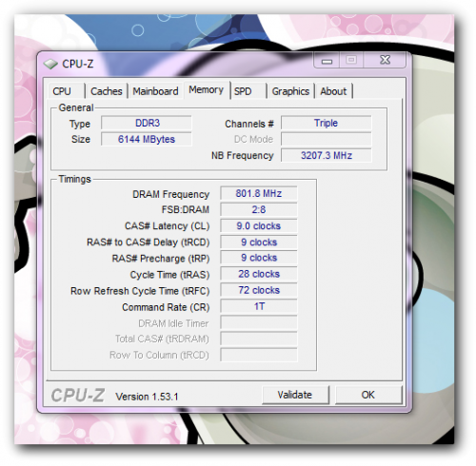Click the CPU-Z title bar app icon
476x466 pixels.
[x=50, y=64]
